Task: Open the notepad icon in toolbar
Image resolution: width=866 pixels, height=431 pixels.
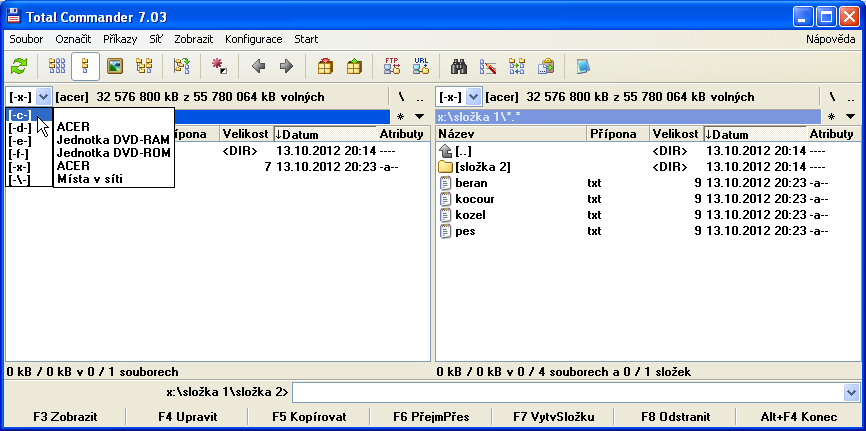Action: click(x=583, y=67)
